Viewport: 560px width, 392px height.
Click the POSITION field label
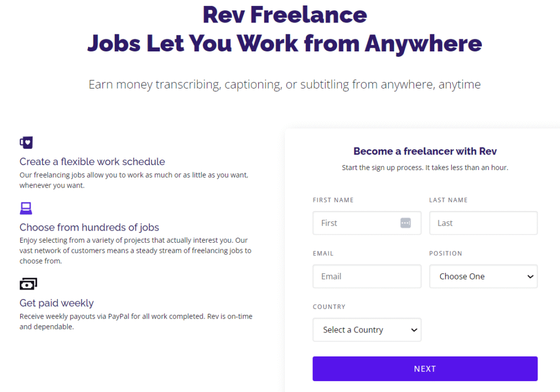[446, 254]
